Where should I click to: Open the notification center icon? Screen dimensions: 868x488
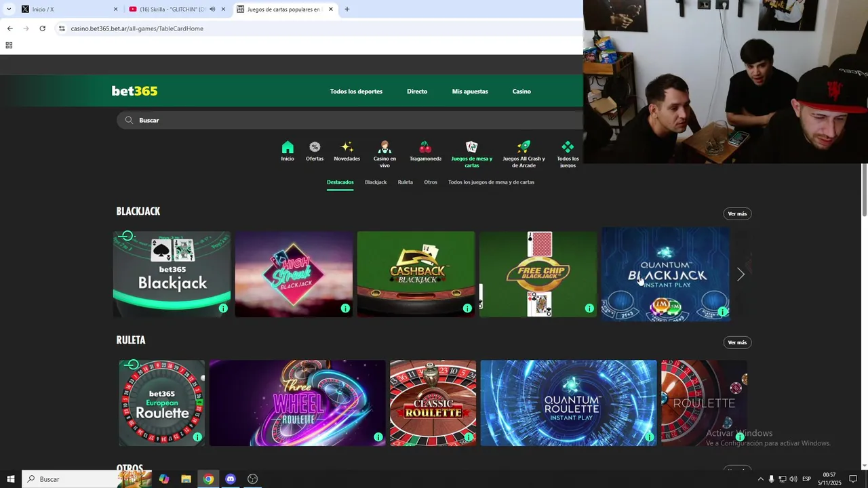[x=853, y=479]
